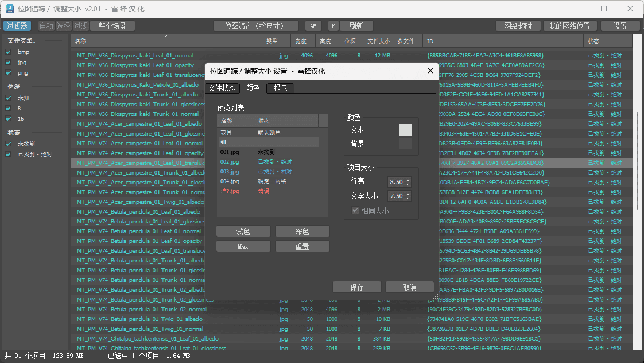The height and width of the screenshot is (363, 644).
Task: Close the settings dialog with the X
Action: (430, 71)
